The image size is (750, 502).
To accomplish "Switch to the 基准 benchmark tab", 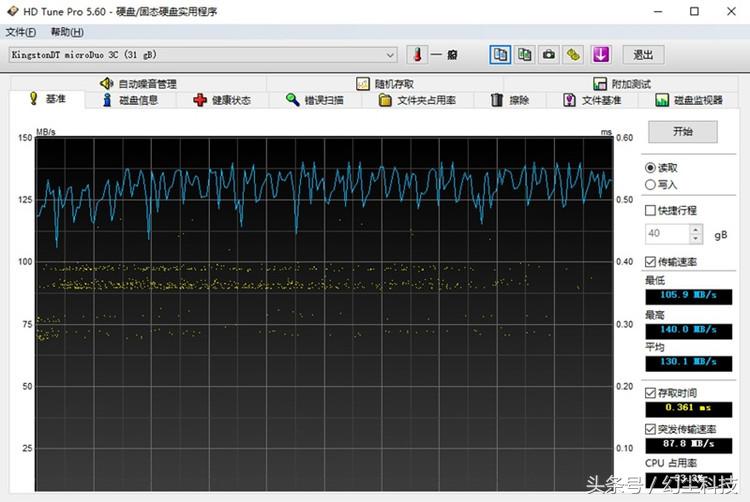I will coord(47,99).
